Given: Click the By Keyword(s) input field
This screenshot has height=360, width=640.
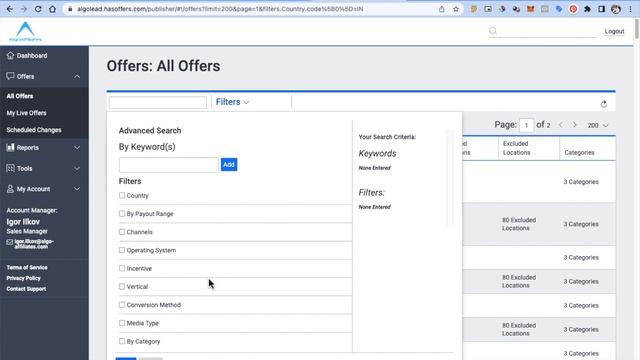Looking at the screenshot, I should (x=169, y=165).
